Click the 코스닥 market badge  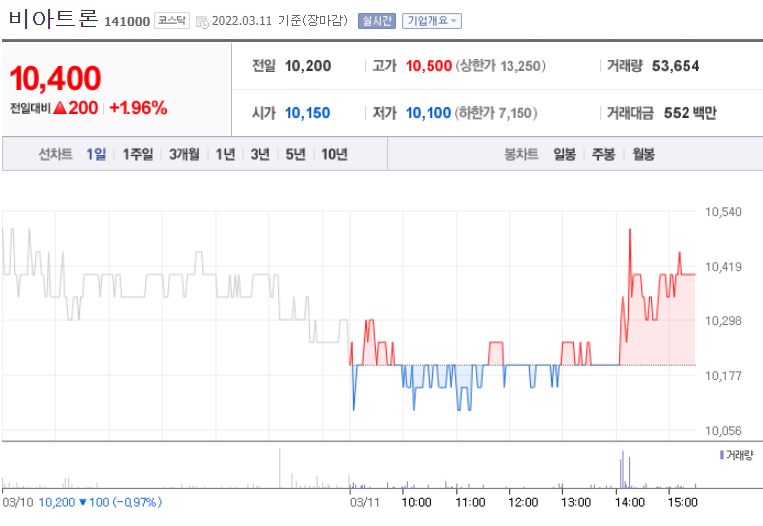[x=172, y=20]
